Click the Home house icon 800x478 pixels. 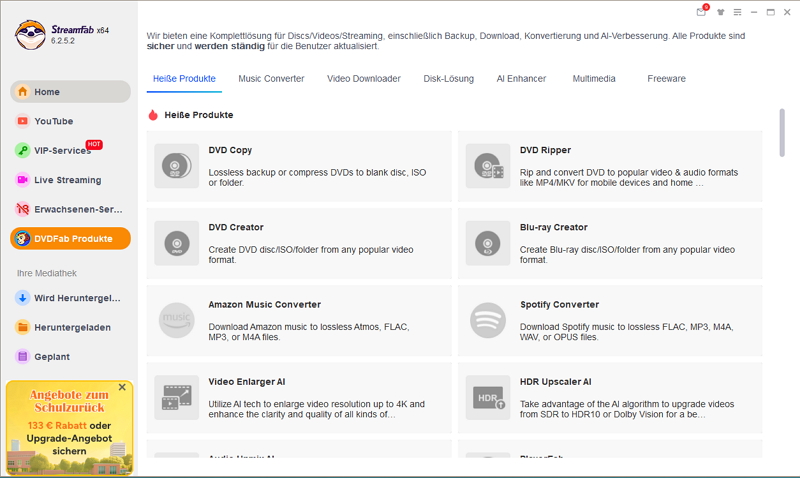pyautogui.click(x=22, y=92)
